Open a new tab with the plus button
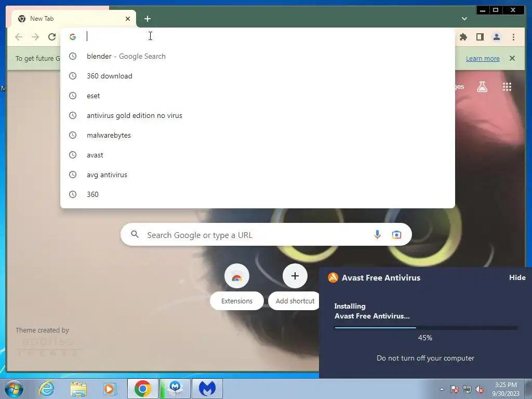532x399 pixels. [x=147, y=19]
